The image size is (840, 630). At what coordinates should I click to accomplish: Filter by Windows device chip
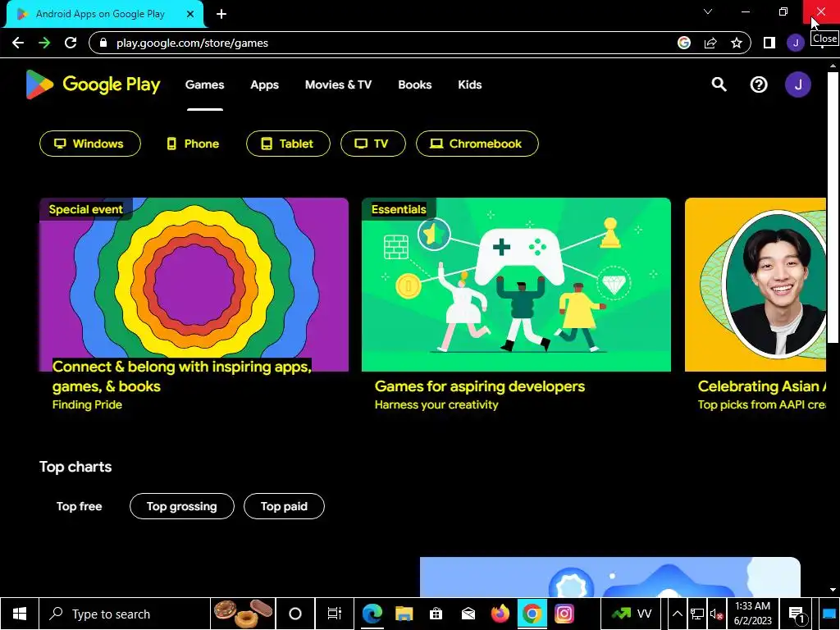click(90, 144)
